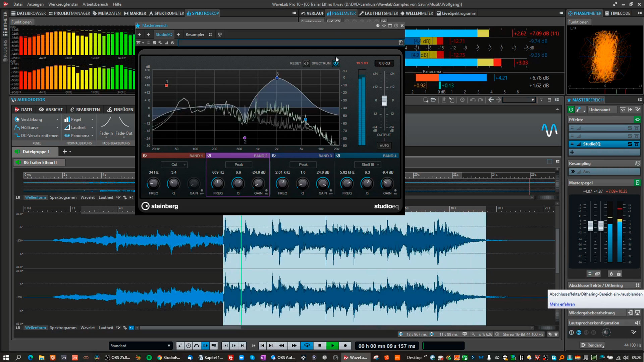Switch to the StudioEQ plugin tab
Image resolution: width=644 pixels, height=362 pixels.
[x=164, y=35]
